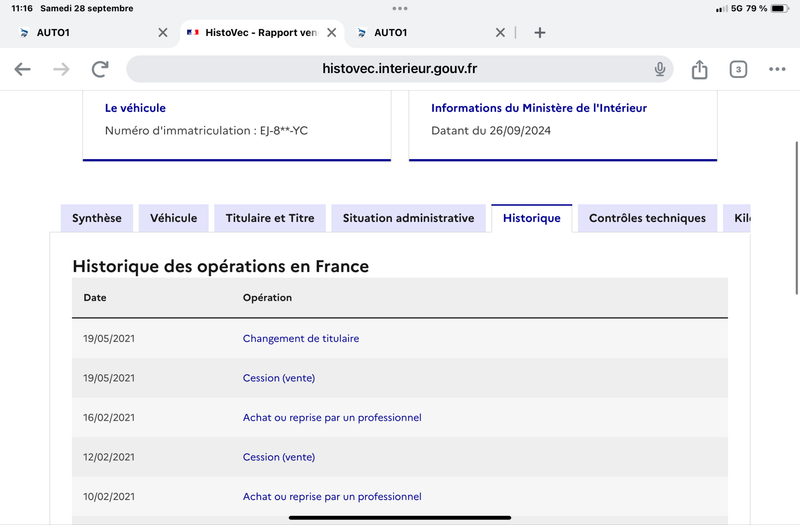Go back with the browser back arrow

coord(22,69)
